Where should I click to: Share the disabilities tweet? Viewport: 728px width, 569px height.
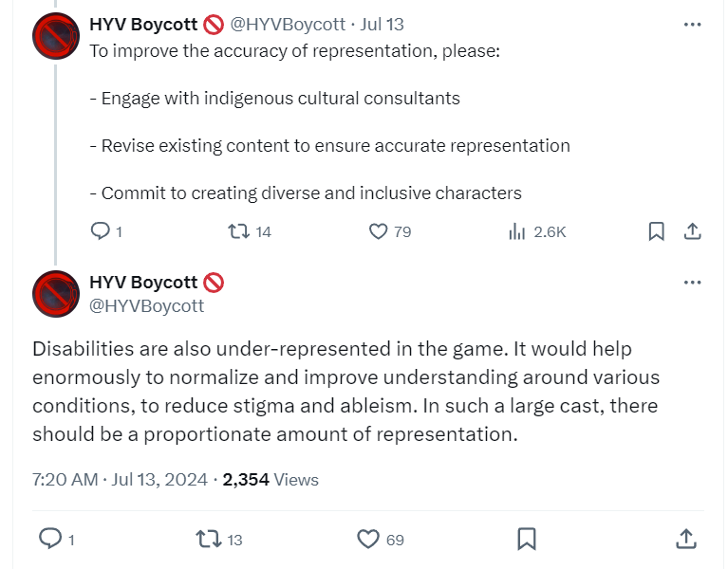685,539
